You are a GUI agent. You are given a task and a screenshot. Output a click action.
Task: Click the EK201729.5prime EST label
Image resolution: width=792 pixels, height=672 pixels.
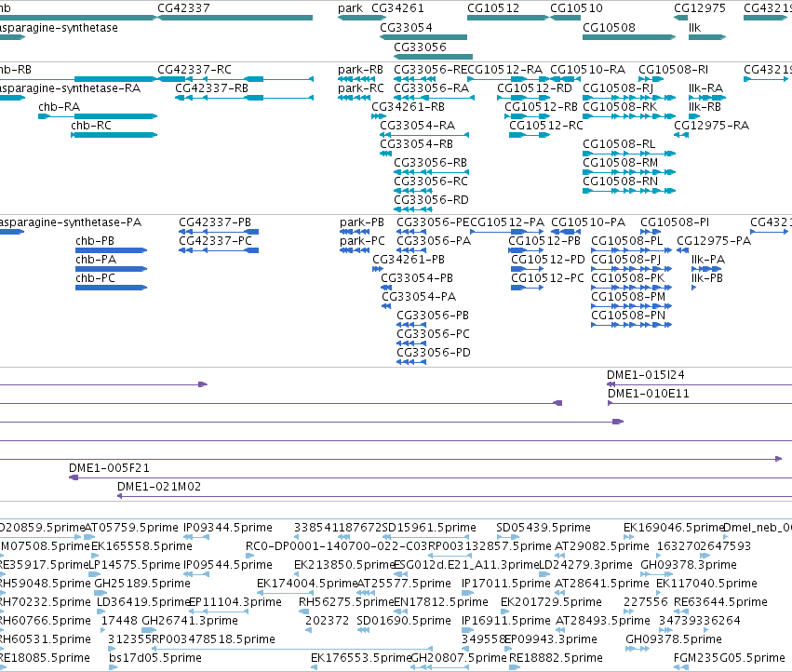[x=551, y=602]
